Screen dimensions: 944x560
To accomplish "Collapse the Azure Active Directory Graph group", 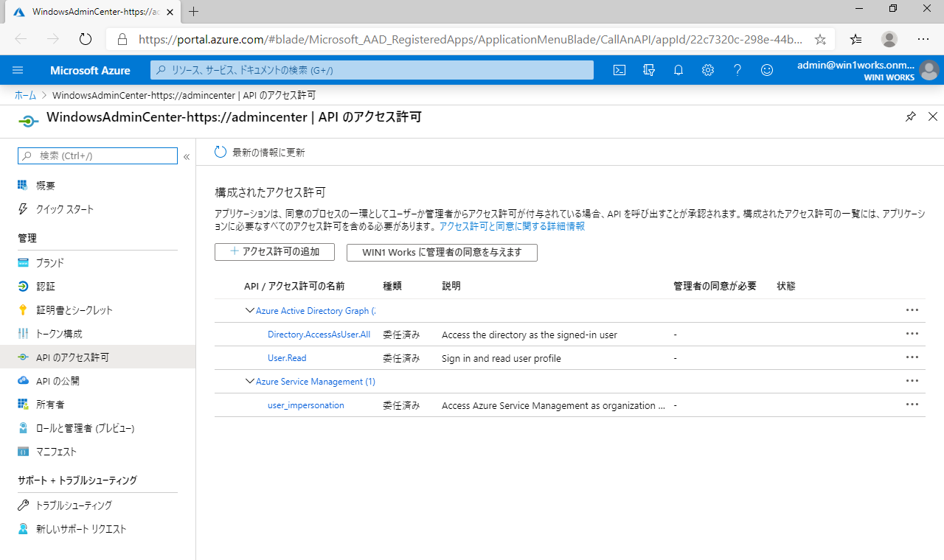I will click(249, 310).
